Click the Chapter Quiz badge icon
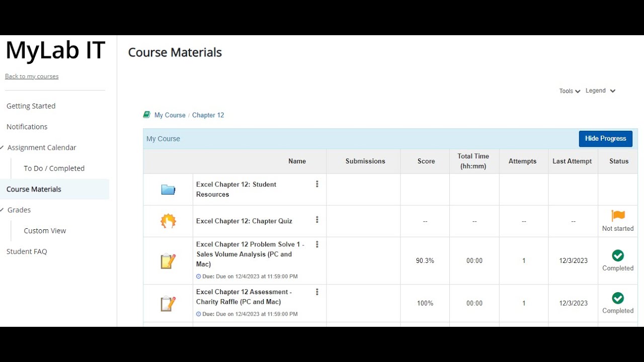 pos(168,221)
